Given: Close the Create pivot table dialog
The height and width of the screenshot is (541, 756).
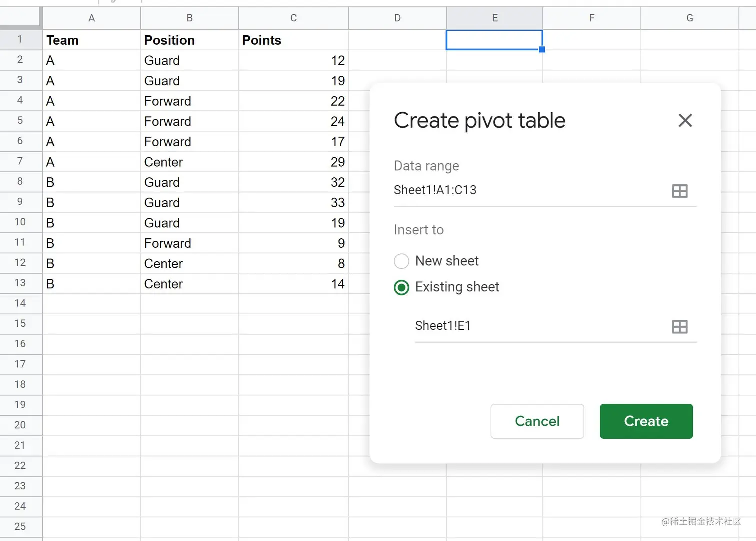Looking at the screenshot, I should [685, 120].
